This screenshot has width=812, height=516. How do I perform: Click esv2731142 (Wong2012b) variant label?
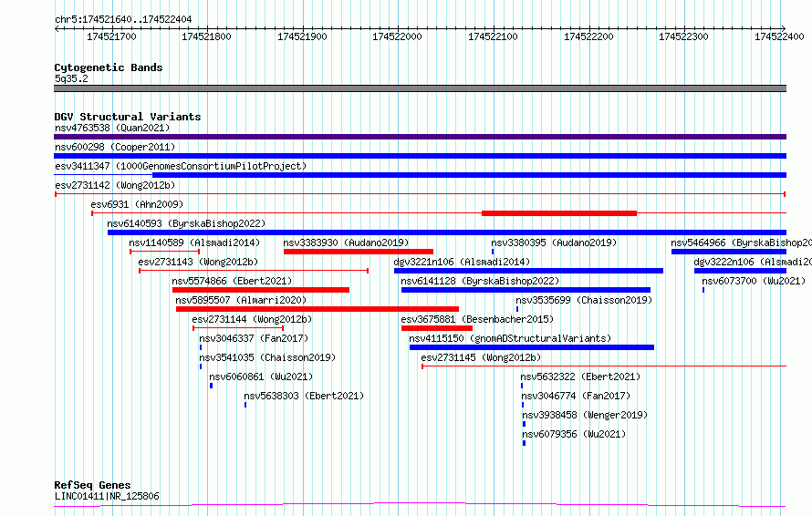click(115, 185)
